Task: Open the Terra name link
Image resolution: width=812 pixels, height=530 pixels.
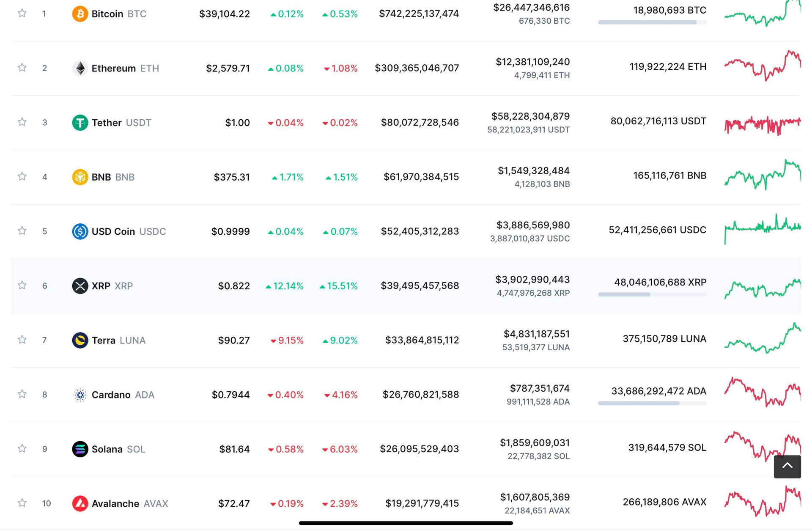Action: tap(104, 340)
